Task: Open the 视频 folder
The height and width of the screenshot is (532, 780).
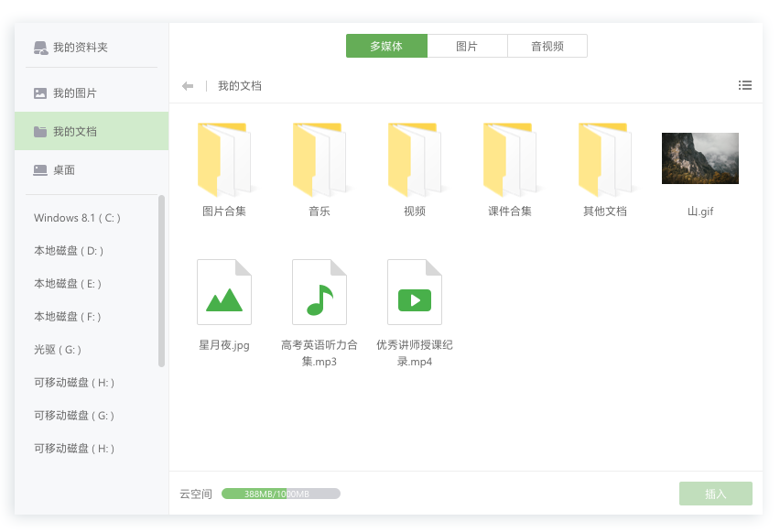Action: [414, 160]
